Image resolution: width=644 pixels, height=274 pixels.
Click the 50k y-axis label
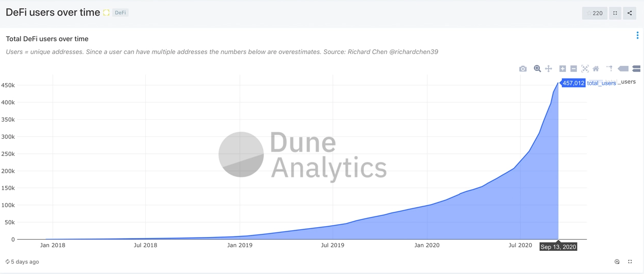10,223
